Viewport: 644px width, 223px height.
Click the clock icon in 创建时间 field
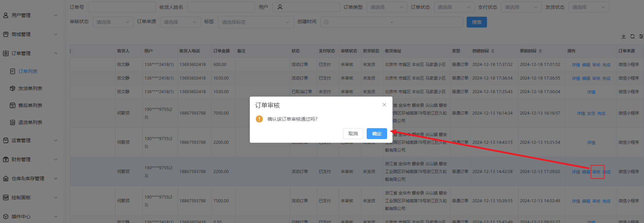tap(326, 22)
